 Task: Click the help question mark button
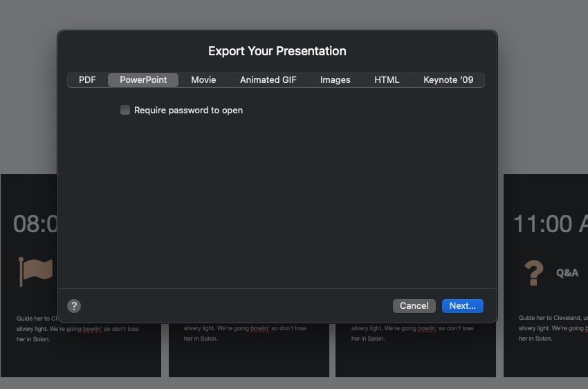pos(74,306)
